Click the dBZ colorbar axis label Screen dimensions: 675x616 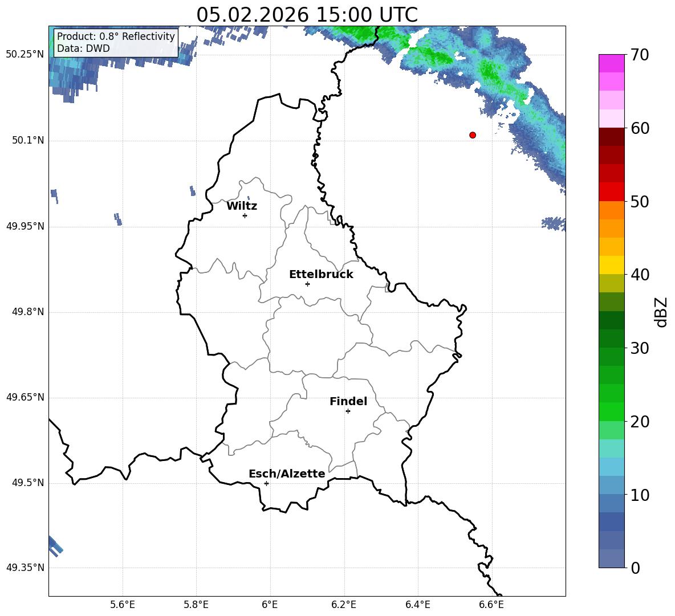[661, 312]
